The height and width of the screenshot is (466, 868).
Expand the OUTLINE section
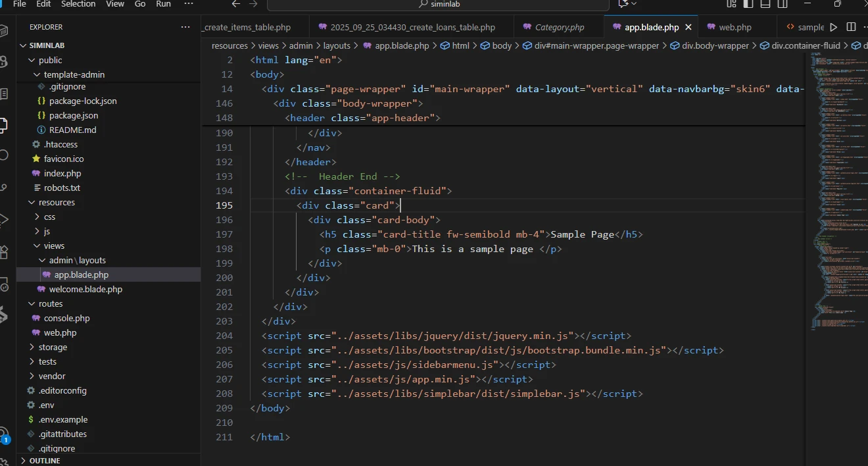[x=45, y=461]
